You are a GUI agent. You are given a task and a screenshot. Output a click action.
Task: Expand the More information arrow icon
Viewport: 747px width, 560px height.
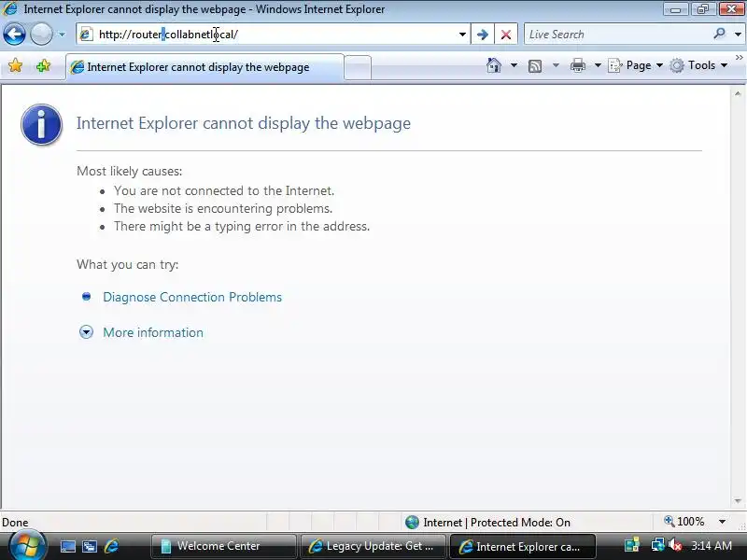tap(86, 332)
